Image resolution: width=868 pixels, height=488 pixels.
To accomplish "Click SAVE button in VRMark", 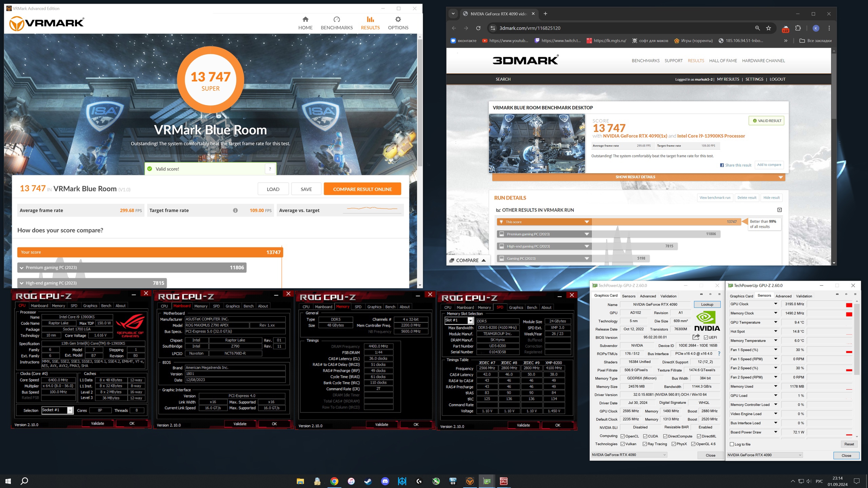I will click(x=306, y=189).
